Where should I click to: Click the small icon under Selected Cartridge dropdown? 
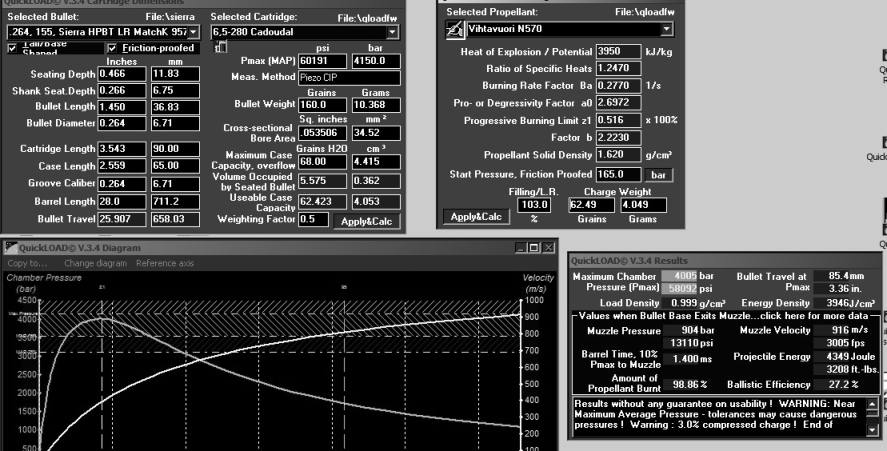pos(220,47)
